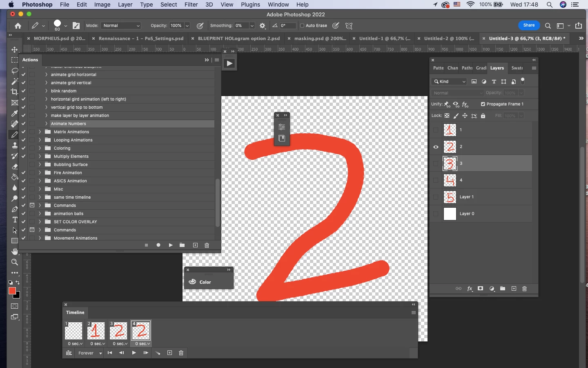Hide layer 2 with eye icon
The height and width of the screenshot is (368, 588).
(x=436, y=147)
